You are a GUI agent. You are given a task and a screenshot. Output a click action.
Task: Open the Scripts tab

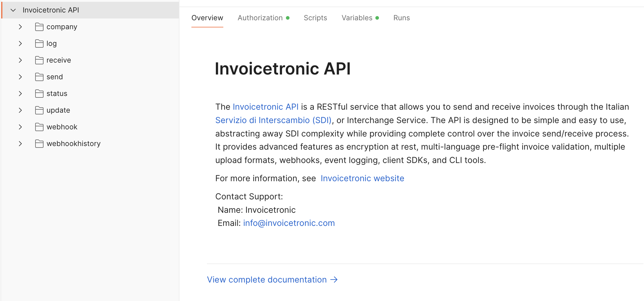click(315, 18)
